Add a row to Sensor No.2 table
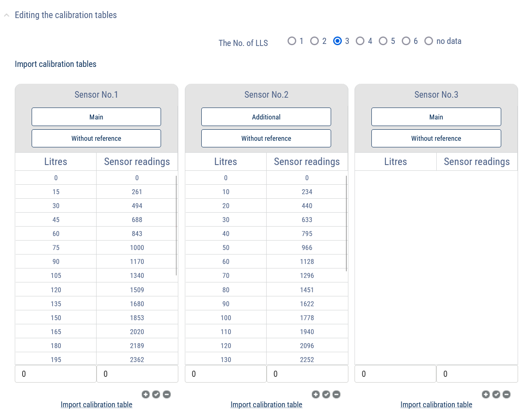The width and height of the screenshot is (532, 415). tap(316, 394)
